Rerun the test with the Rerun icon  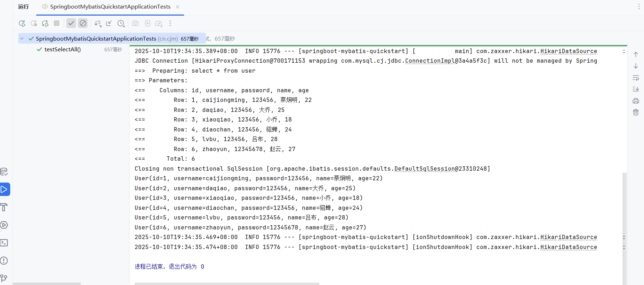pos(22,24)
